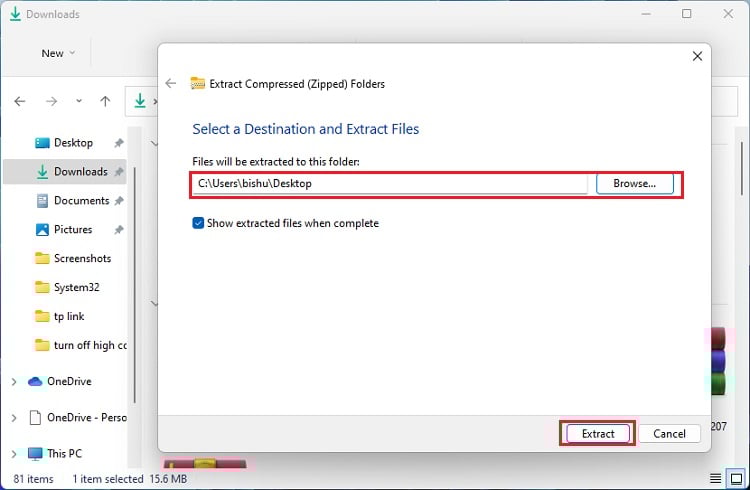
Task: Click the navigation pane scrollbar
Action: click(x=135, y=285)
